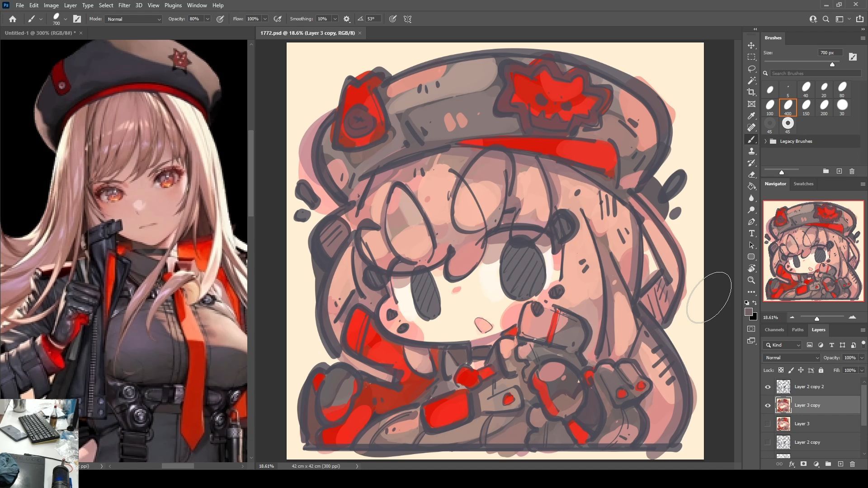Select the Blur tool
868x488 pixels.
751,198
